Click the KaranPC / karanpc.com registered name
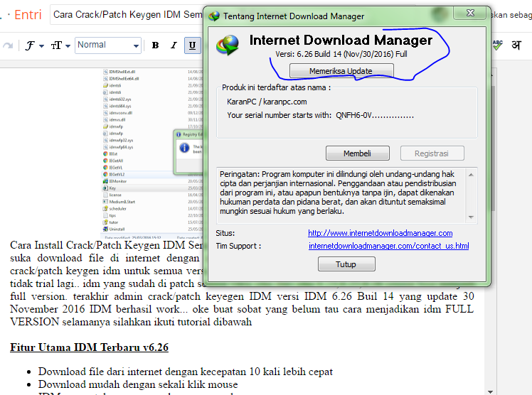The height and width of the screenshot is (395, 532). point(267,102)
